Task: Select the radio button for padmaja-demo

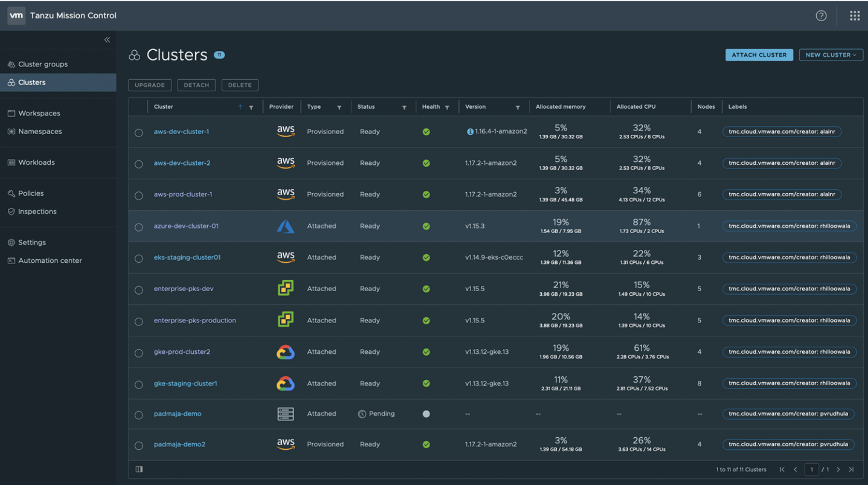Action: [x=139, y=414]
